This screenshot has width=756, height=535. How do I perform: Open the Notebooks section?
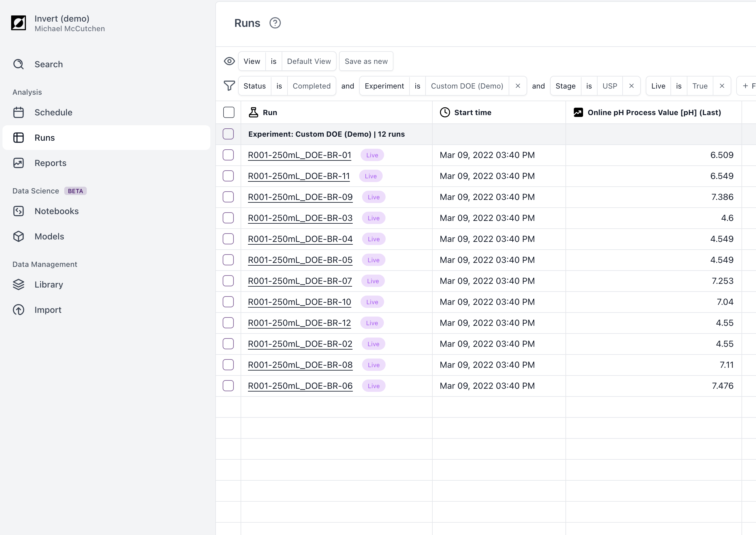coord(57,211)
